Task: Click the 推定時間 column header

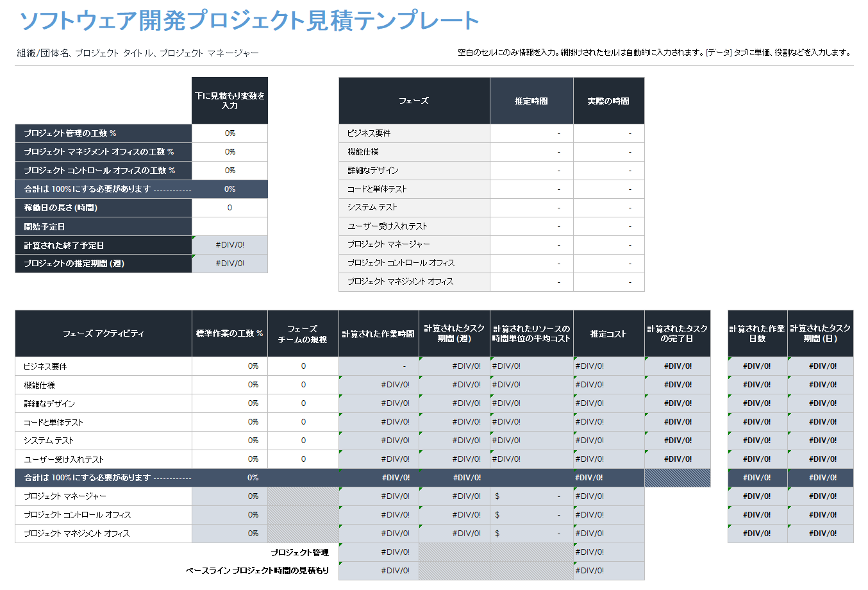Action: click(531, 101)
